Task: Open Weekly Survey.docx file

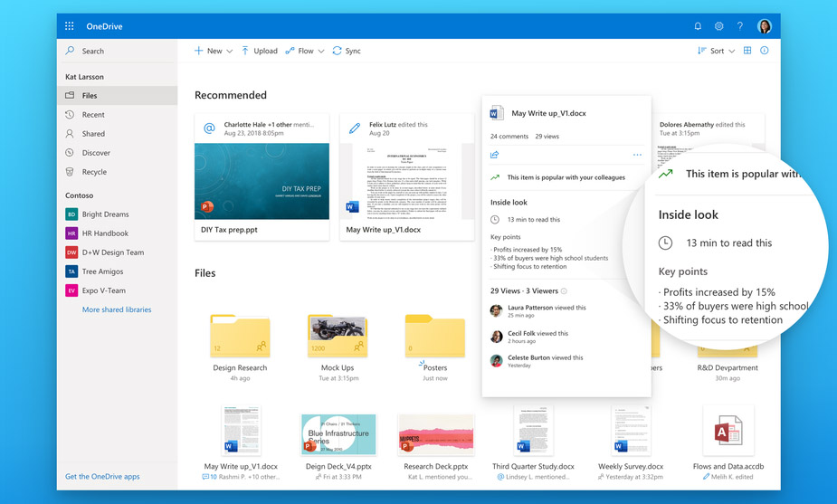Action: [x=631, y=443]
